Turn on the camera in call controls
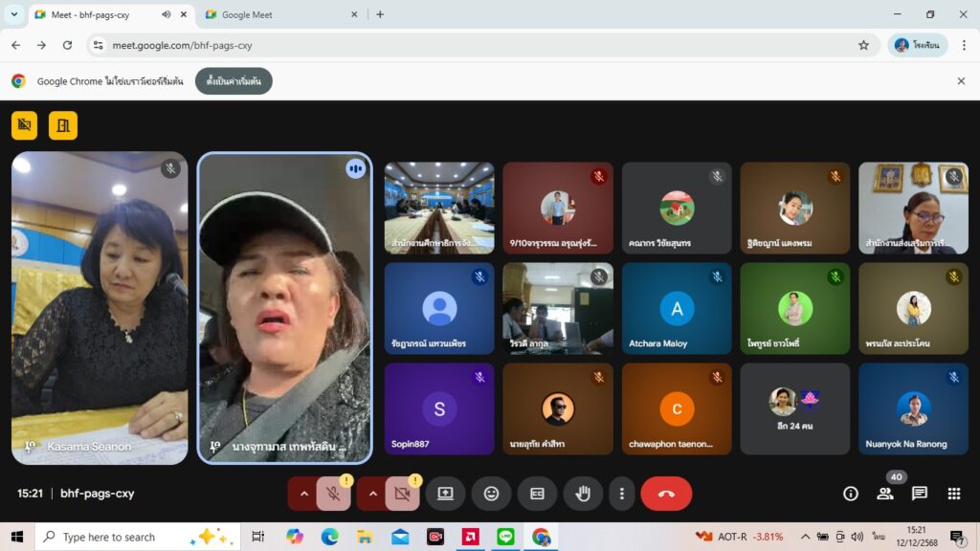Screen dimensions: 980x551 [402, 494]
